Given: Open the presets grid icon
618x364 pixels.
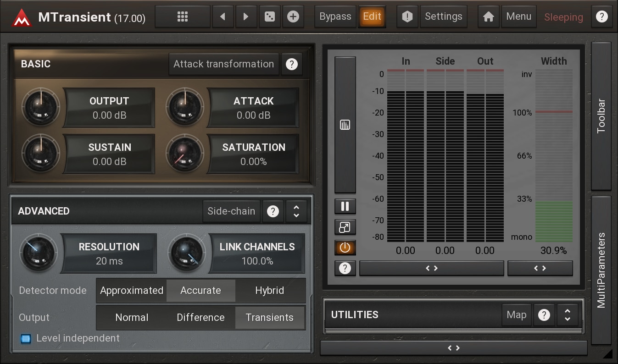Looking at the screenshot, I should tap(182, 17).
